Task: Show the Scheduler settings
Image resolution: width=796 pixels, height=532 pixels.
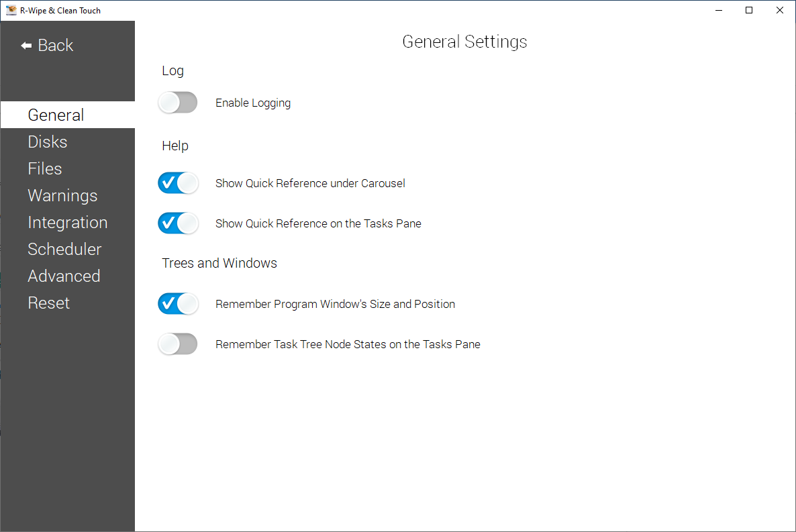Action: (64, 249)
